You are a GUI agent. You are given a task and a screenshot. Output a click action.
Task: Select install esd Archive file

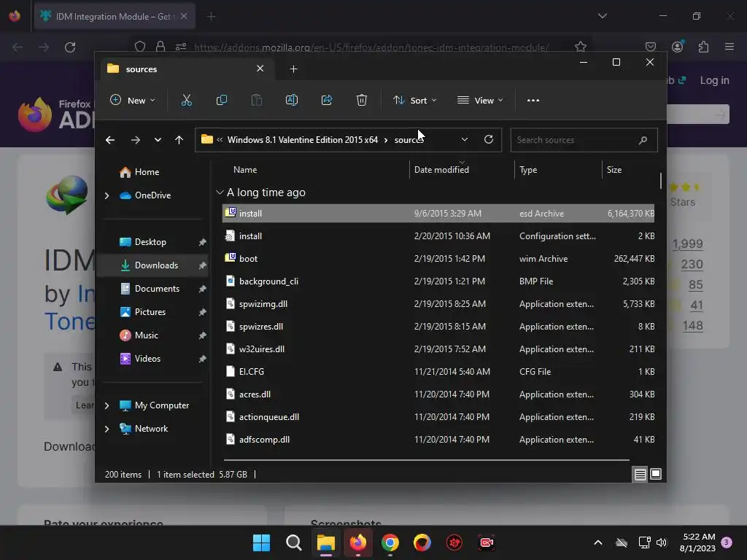pos(438,214)
